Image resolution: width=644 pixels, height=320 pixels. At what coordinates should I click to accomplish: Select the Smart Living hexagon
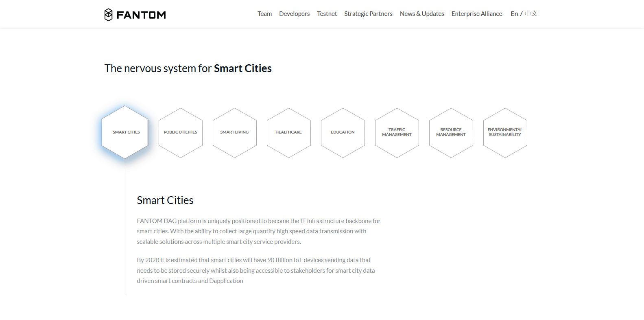pos(235,133)
